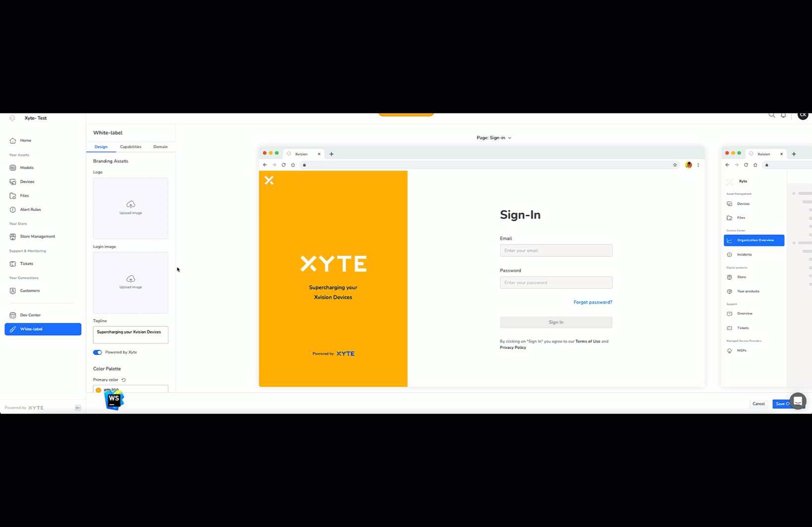812x527 pixels.
Task: Click the Devices icon in the main left sidebar
Action: click(x=13, y=182)
